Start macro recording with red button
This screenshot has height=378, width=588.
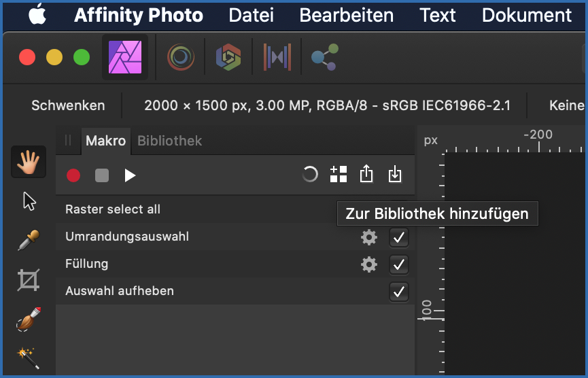(73, 175)
